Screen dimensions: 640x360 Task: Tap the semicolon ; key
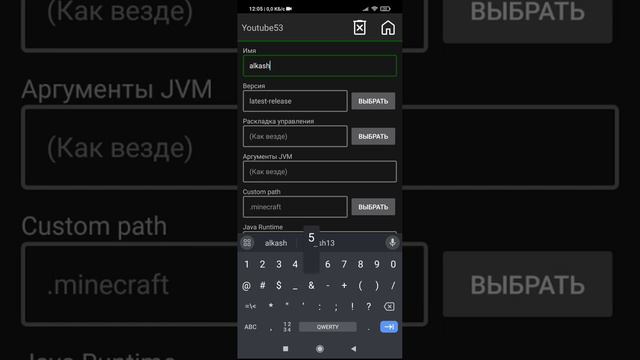point(336,307)
